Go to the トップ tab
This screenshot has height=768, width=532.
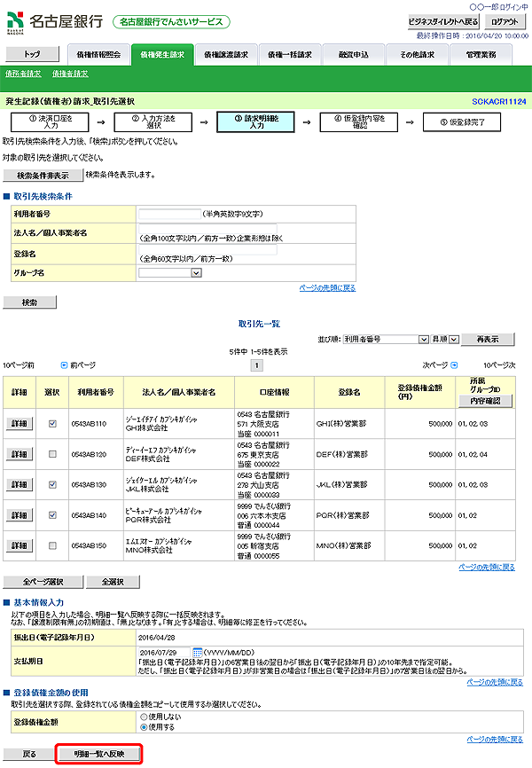point(32,54)
